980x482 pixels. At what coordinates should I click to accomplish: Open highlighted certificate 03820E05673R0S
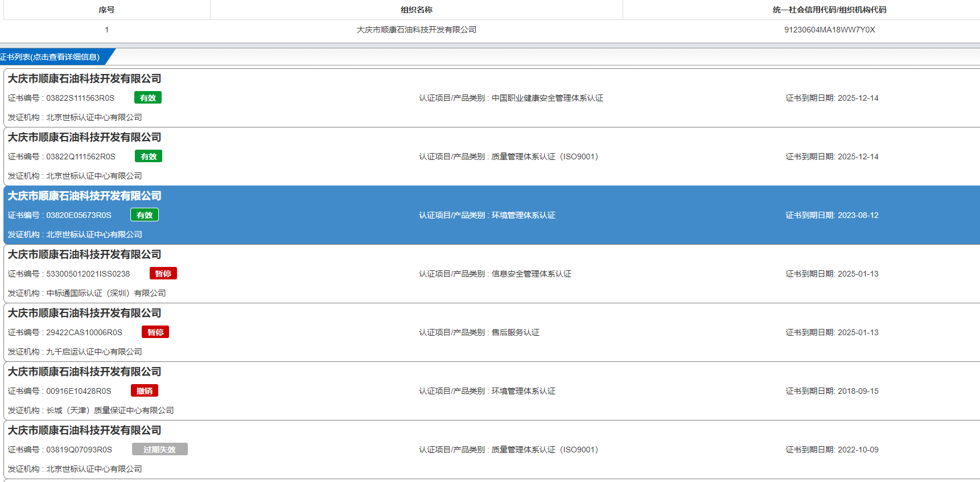(492, 215)
